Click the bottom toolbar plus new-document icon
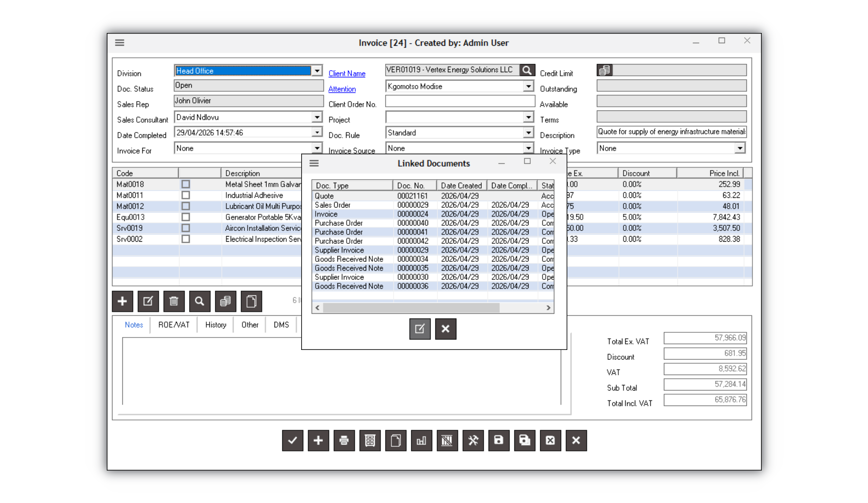Image resolution: width=868 pixels, height=503 pixels. pos(318,441)
